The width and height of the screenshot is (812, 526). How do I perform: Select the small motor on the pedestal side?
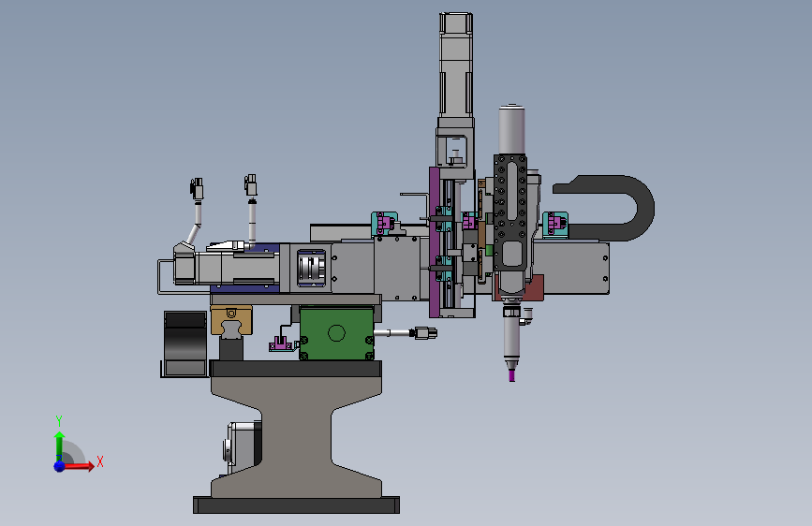[242, 447]
